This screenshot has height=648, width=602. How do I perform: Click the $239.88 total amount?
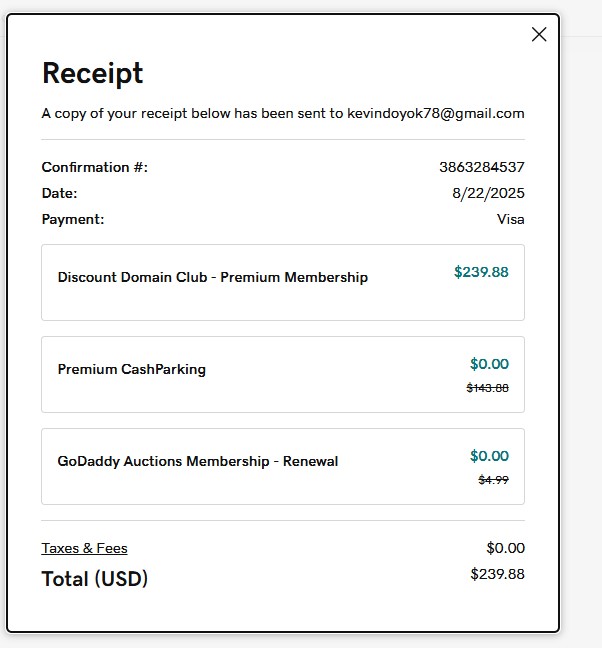tap(497, 574)
